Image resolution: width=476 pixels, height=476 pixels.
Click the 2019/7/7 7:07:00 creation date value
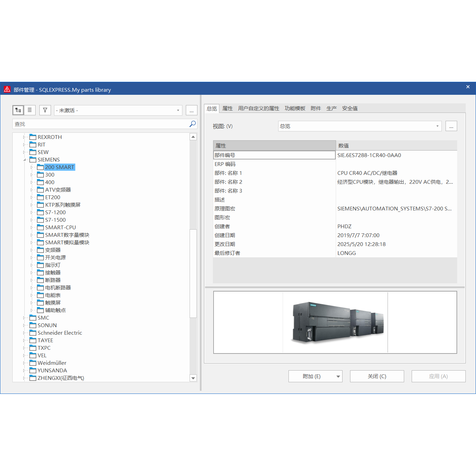358,235
